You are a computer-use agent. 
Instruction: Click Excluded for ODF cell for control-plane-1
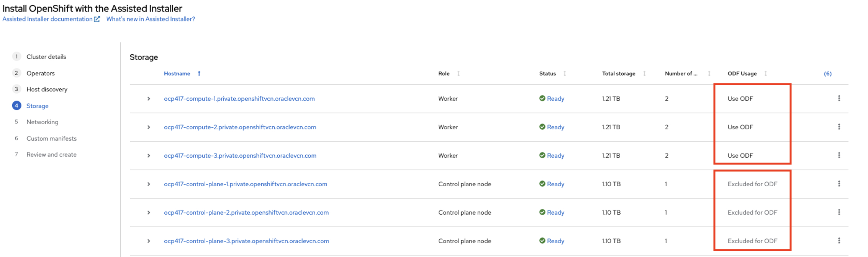pos(752,184)
